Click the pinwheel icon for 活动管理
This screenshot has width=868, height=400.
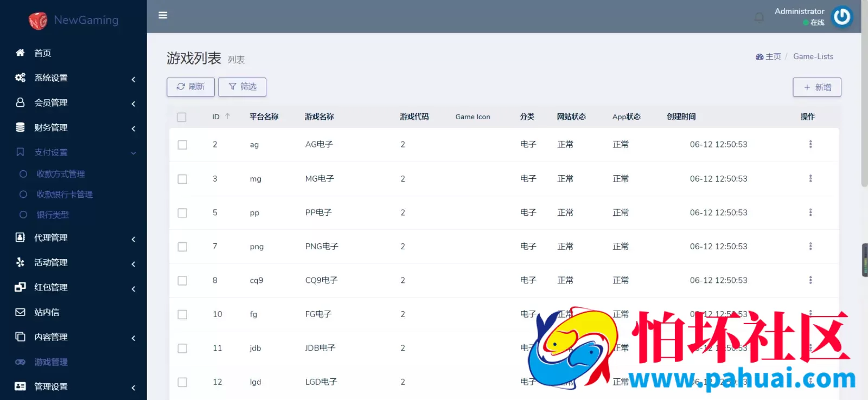click(x=20, y=262)
